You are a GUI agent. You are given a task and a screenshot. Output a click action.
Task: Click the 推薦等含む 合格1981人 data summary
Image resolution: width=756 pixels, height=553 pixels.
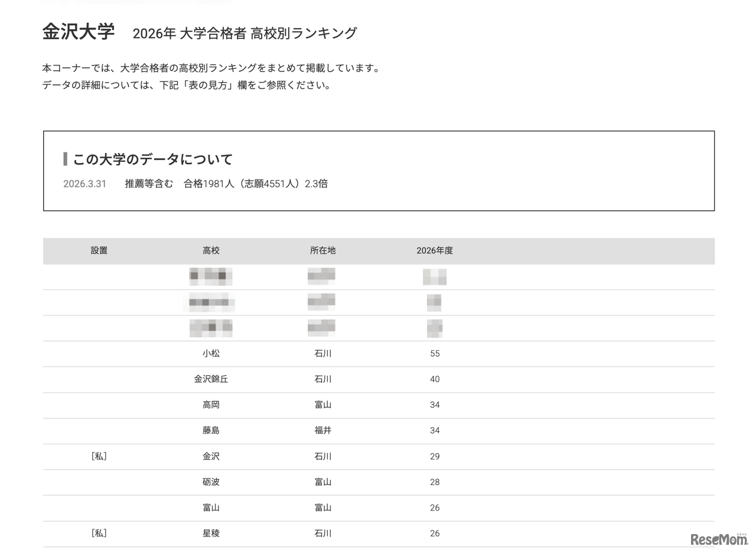point(226,184)
